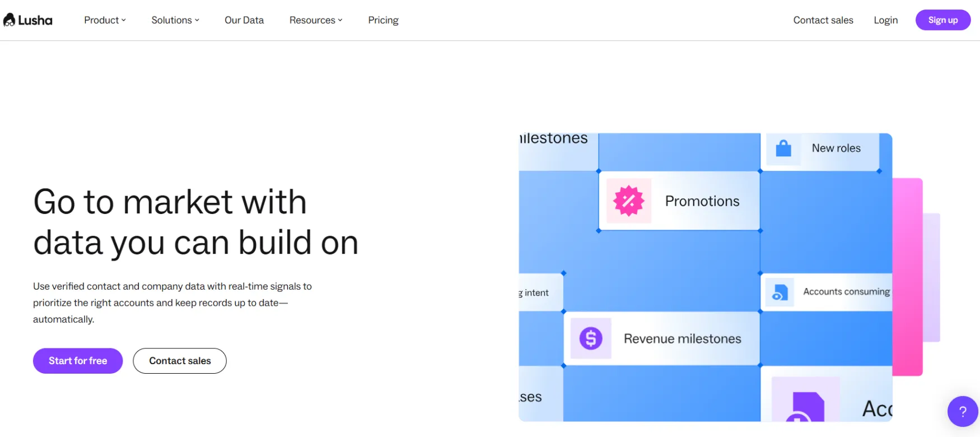Open the Our Data page
Image resolution: width=980 pixels, height=437 pixels.
point(244,20)
